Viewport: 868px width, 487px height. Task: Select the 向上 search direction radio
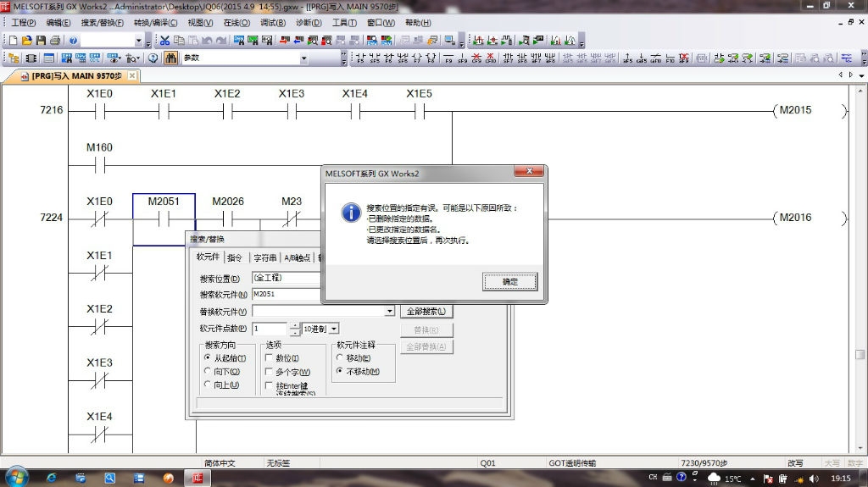click(208, 384)
